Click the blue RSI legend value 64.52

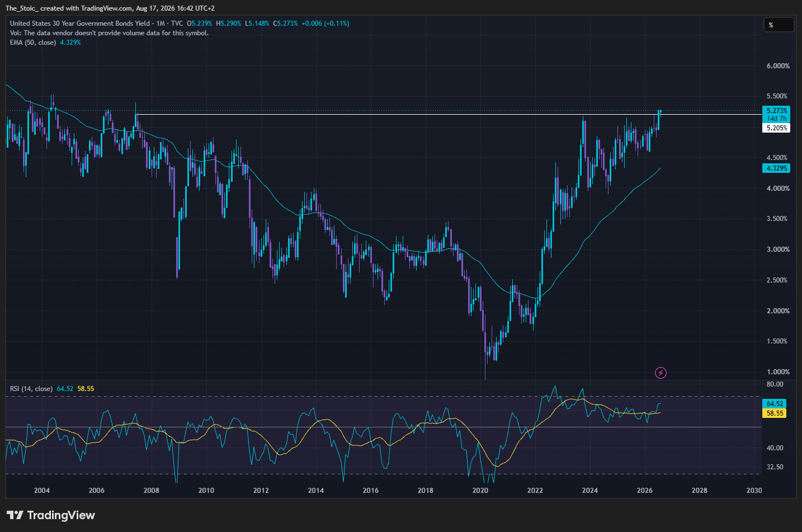pos(65,389)
